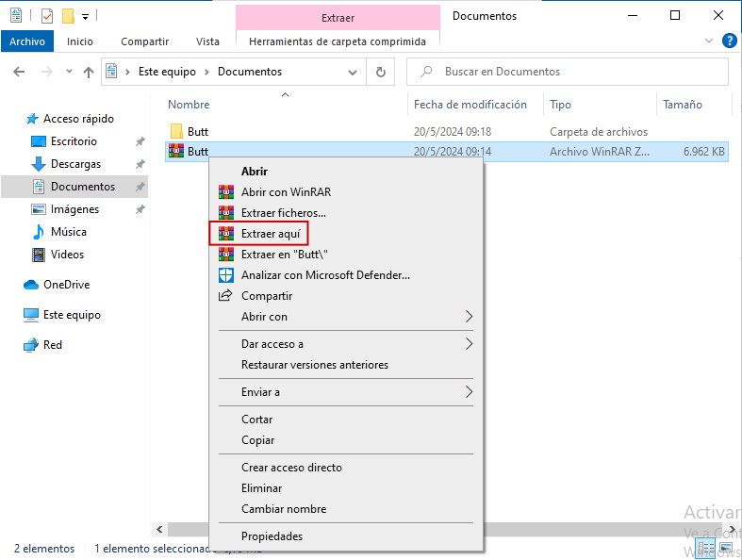The width and height of the screenshot is (742, 560).
Task: Click the back arrow navigation button
Action: pos(19,72)
